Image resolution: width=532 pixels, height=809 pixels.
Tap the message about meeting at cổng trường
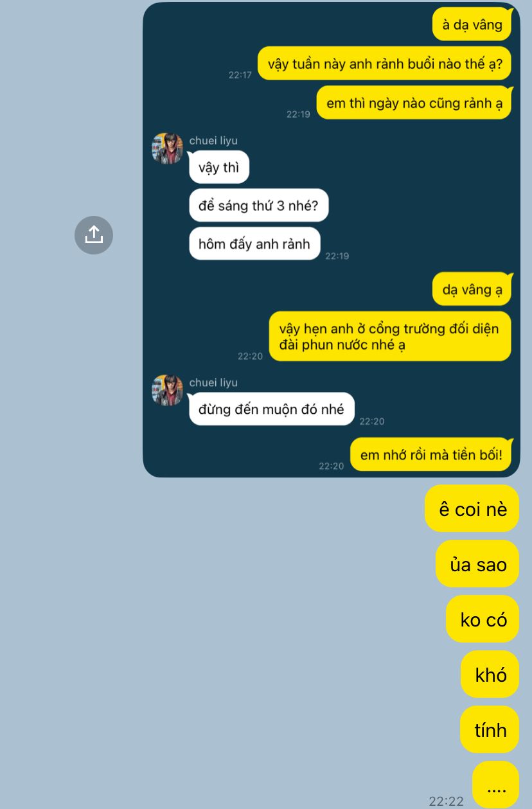coord(390,336)
